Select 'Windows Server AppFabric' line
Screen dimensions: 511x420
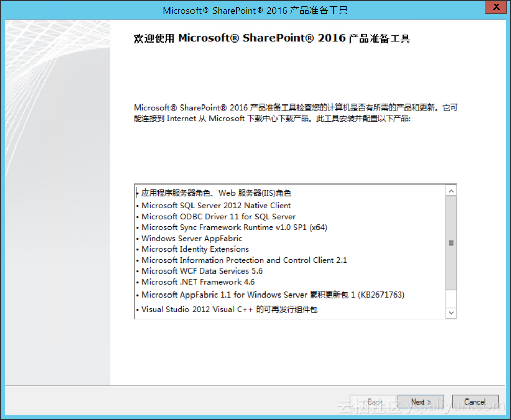pos(189,238)
